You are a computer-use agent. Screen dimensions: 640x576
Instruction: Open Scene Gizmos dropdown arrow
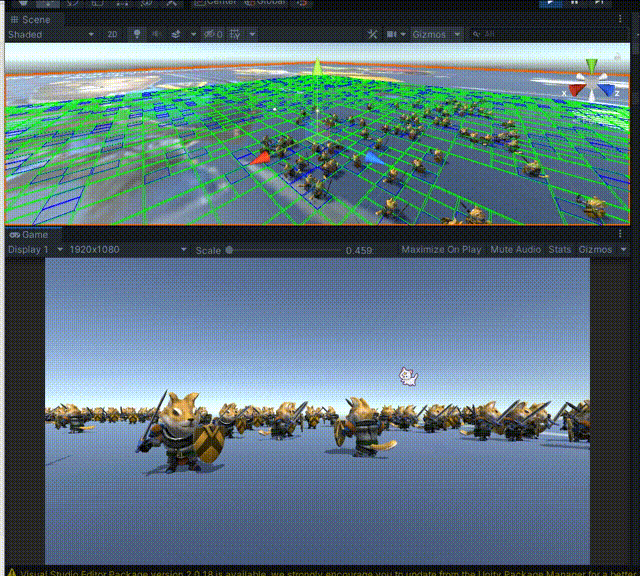(458, 34)
